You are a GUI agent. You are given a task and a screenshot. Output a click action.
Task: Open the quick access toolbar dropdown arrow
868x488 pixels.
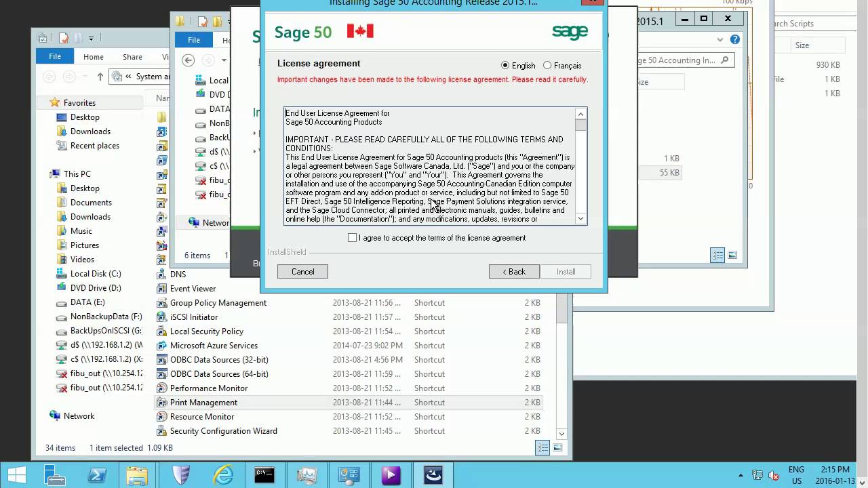(91, 39)
